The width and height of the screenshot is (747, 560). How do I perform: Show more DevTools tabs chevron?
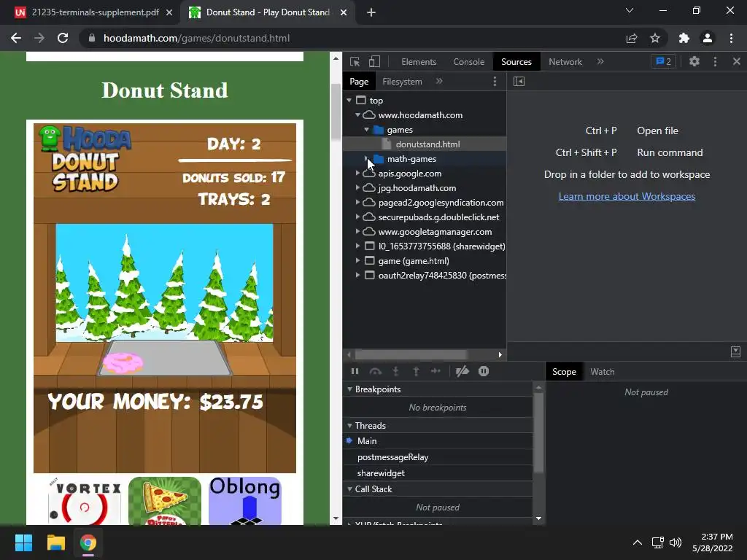point(600,61)
